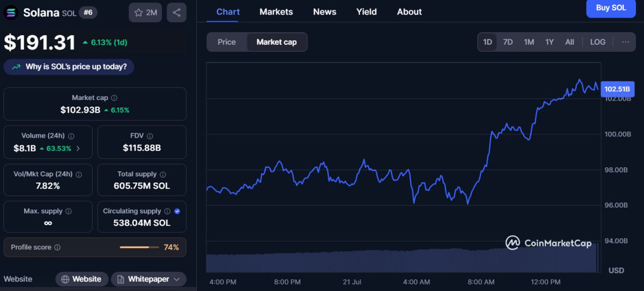The width and height of the screenshot is (644, 291).
Task: Click the Buy SOL button
Action: 611,8
